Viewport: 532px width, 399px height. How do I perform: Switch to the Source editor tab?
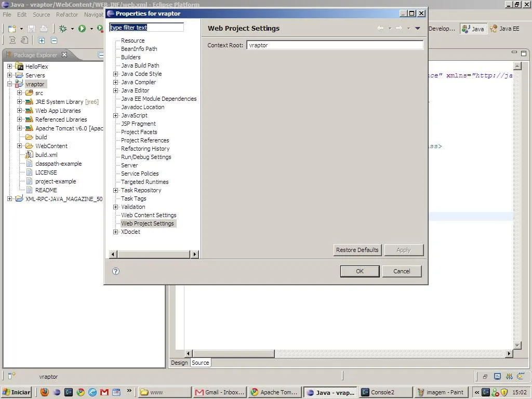[x=200, y=363]
